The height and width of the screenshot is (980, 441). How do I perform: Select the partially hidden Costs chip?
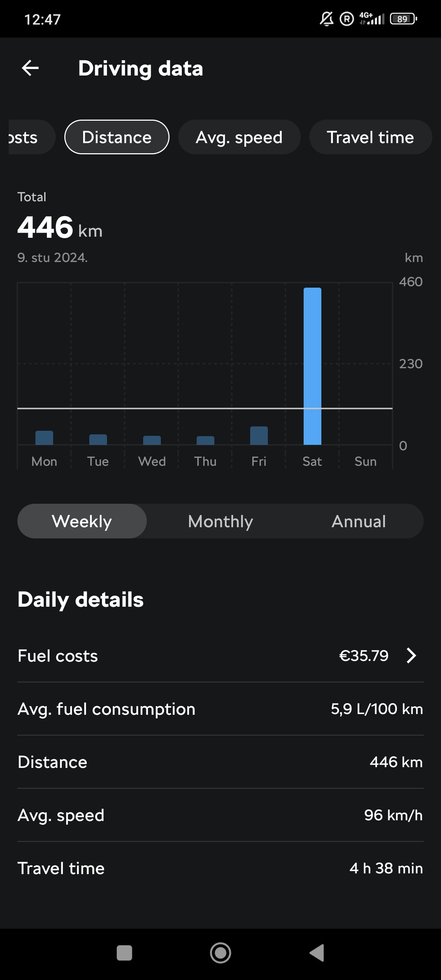point(27,137)
